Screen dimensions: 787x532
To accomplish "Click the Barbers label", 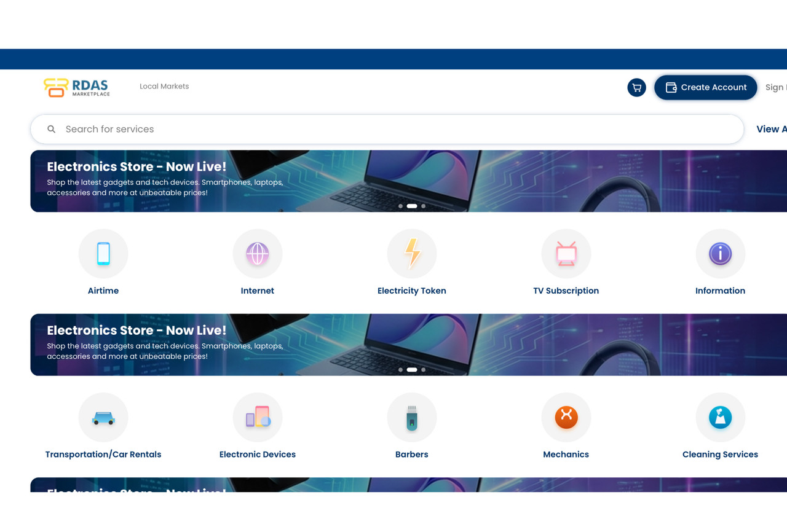I will 412,455.
